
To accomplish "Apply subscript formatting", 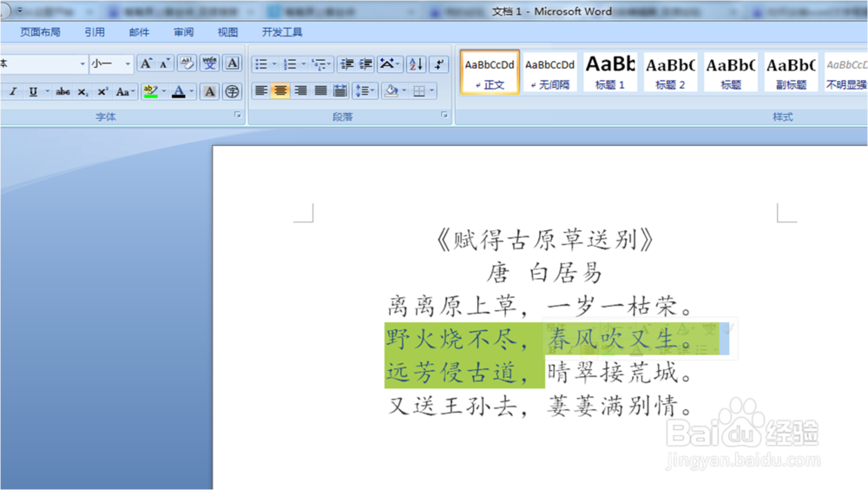I will click(82, 91).
